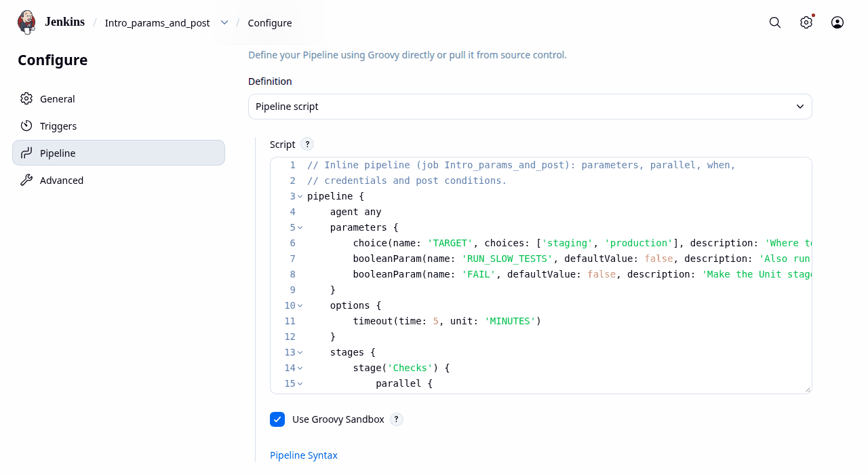Toggle the Use Groovy Sandbox checkbox
This screenshot has height=475, width=868.
click(277, 419)
